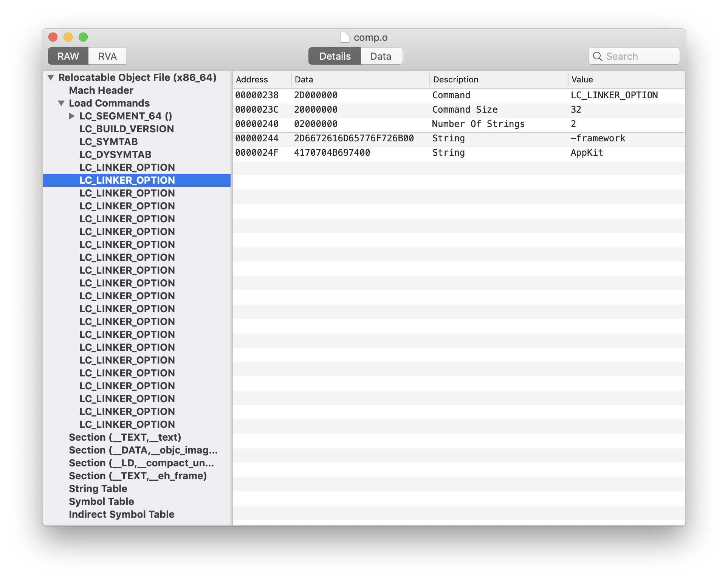This screenshot has width=728, height=582.
Task: Open the Indirect Symbol Table item
Action: pos(121,514)
